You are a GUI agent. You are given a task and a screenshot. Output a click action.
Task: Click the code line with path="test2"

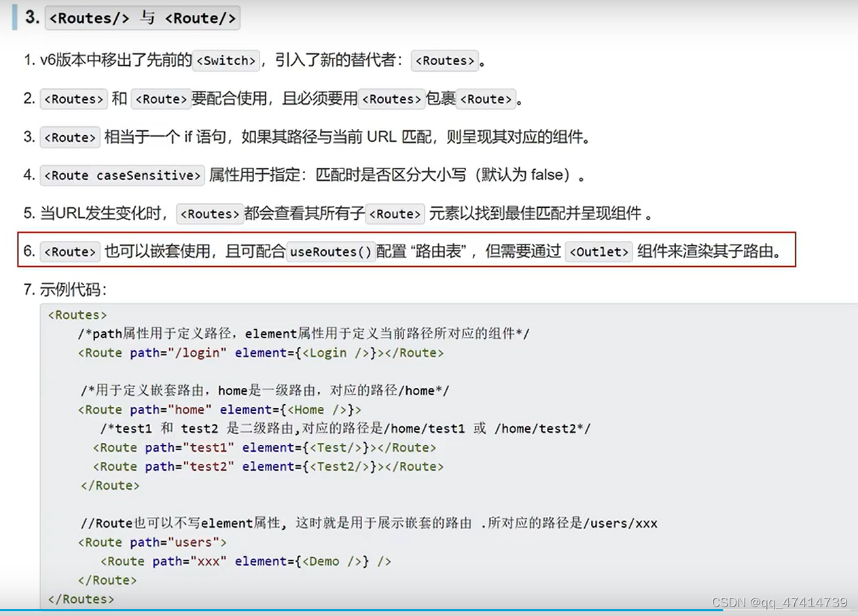268,467
